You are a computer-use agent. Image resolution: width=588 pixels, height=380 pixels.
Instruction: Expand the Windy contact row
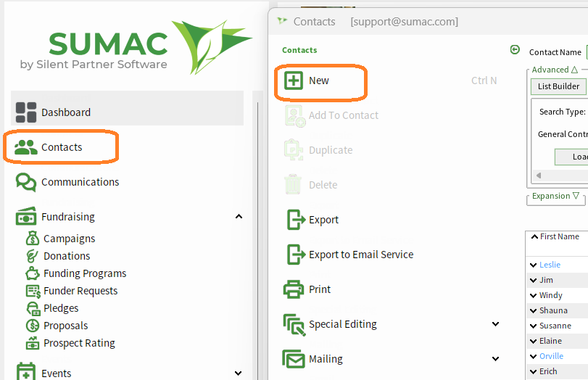click(x=533, y=296)
